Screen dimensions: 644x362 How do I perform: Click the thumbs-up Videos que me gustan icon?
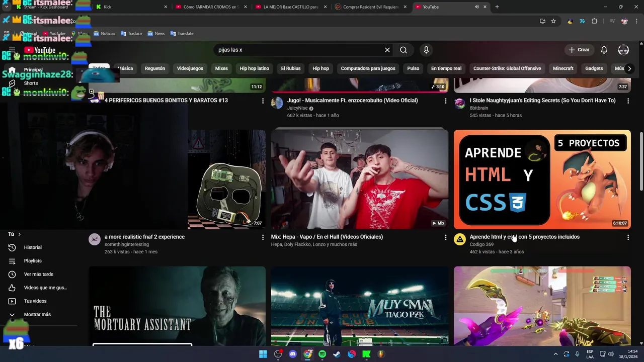12,288
